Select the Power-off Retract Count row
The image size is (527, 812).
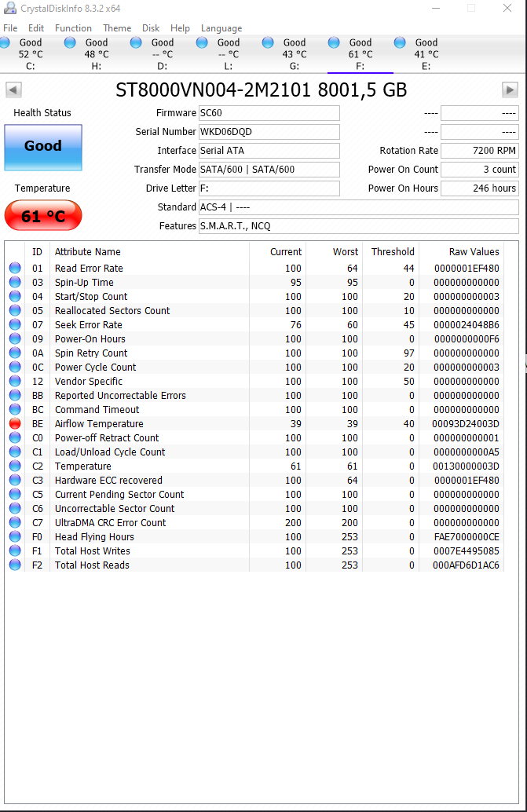pyautogui.click(x=256, y=437)
